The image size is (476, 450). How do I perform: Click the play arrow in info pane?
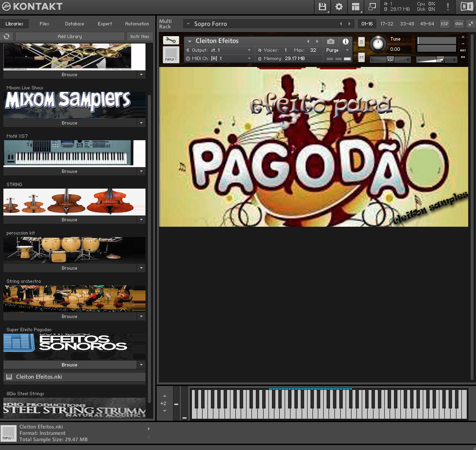coord(149,429)
